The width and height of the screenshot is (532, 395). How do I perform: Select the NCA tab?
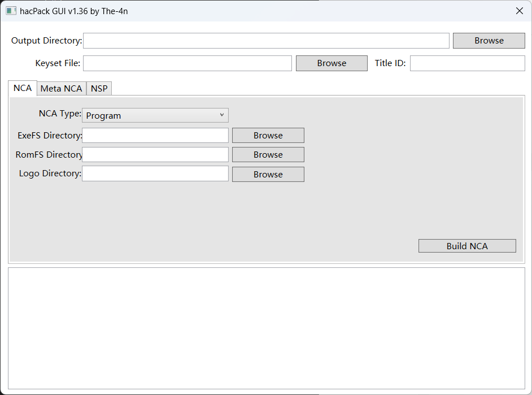tap(23, 88)
